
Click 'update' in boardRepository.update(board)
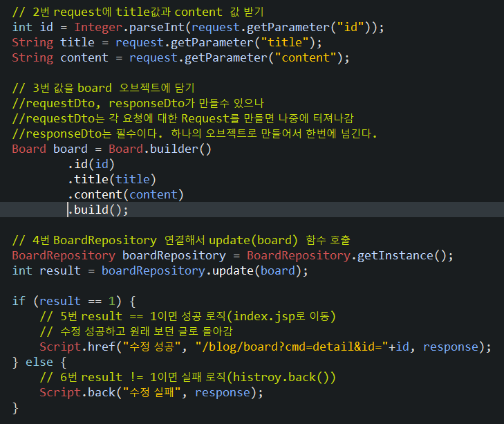click(233, 270)
